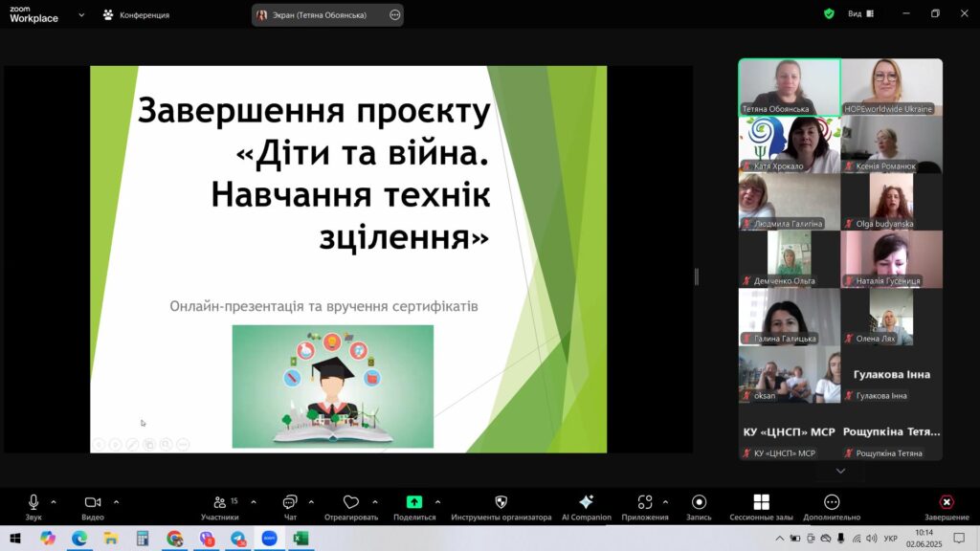The height and width of the screenshot is (551, 980).
Task: Open the Chat panel
Action: pyautogui.click(x=290, y=502)
